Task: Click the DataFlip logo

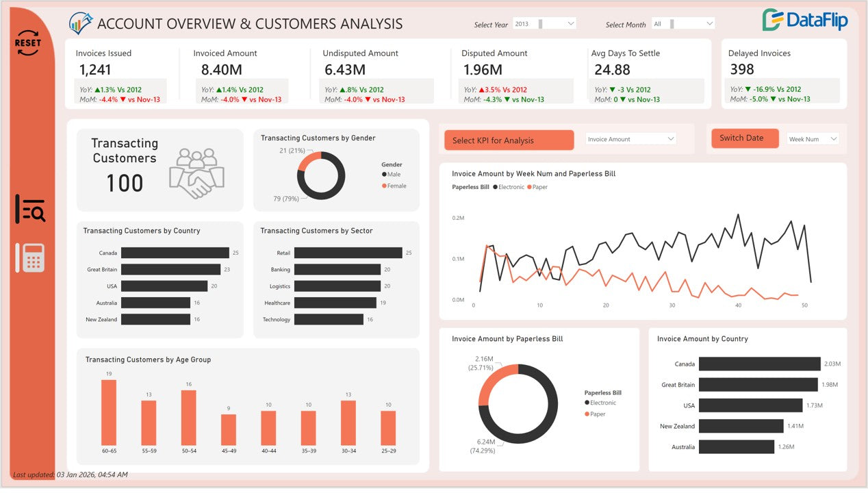Action: click(805, 21)
